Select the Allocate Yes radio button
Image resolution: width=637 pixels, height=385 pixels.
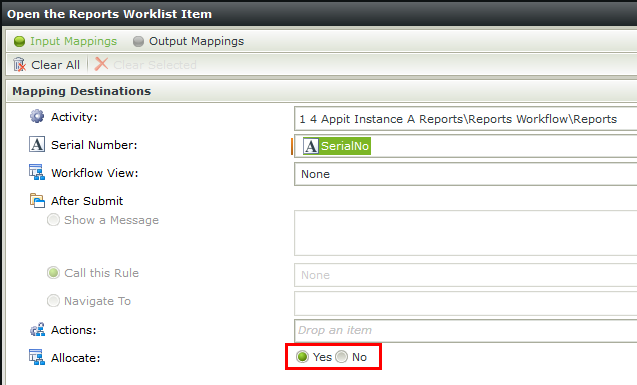tap(302, 357)
